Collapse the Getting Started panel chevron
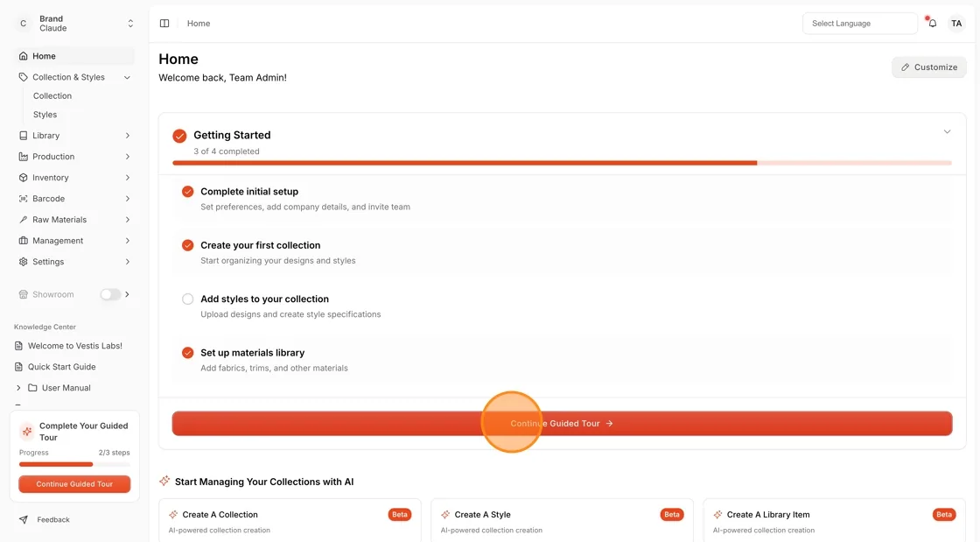This screenshot has width=980, height=542. click(947, 132)
